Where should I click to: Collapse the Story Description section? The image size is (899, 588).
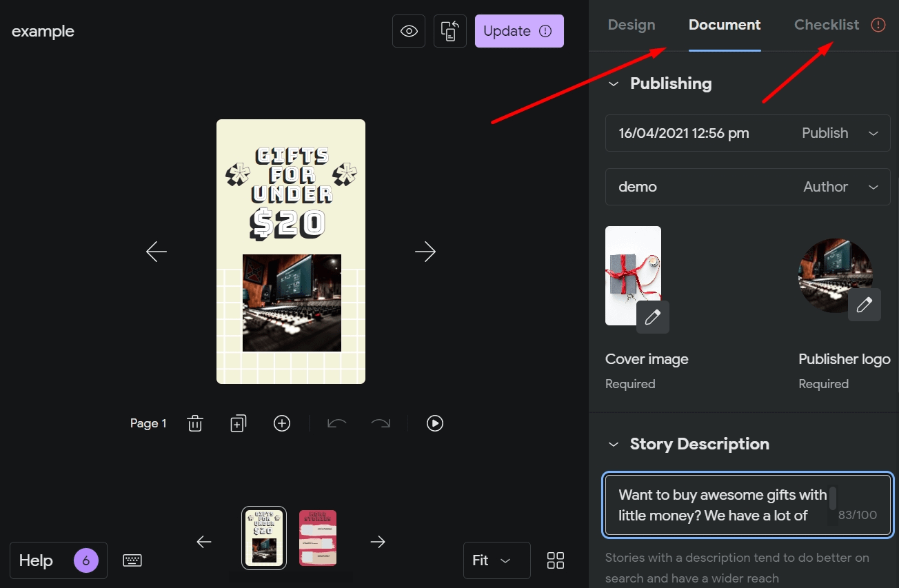pyautogui.click(x=613, y=444)
